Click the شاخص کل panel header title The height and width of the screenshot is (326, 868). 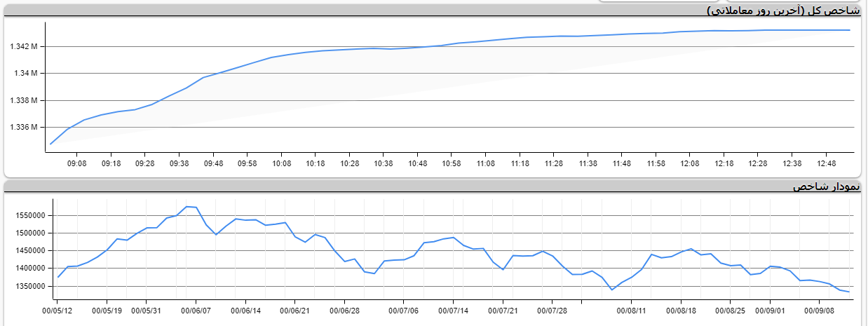coord(785,10)
